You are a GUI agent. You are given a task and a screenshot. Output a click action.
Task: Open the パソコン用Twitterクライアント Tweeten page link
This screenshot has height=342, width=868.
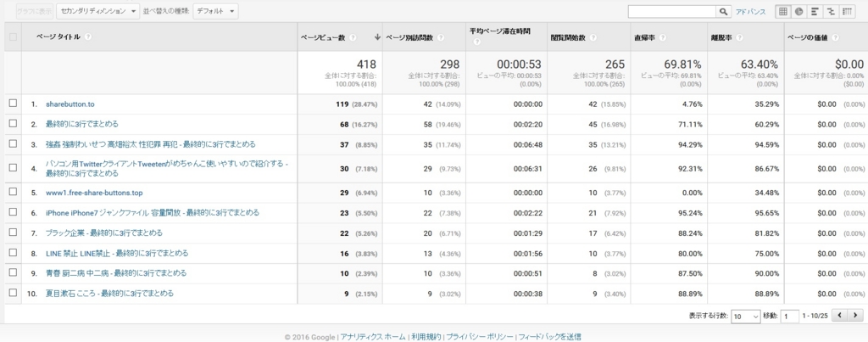tap(167, 169)
